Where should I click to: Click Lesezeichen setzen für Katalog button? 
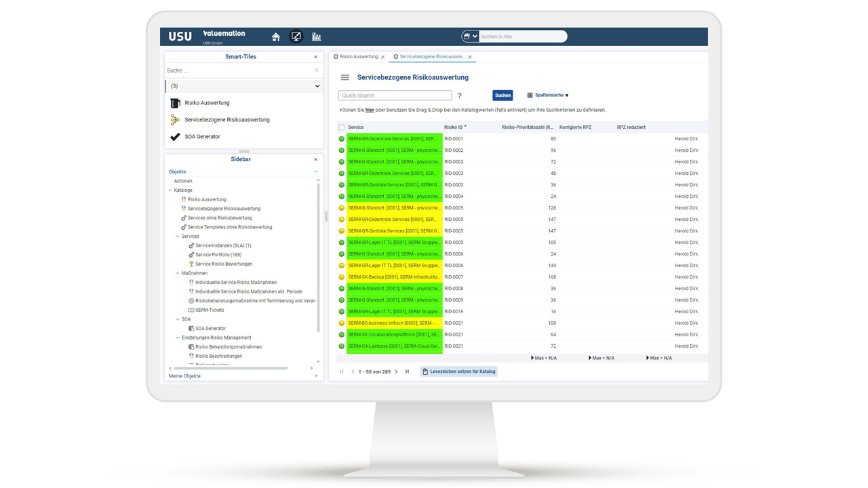click(459, 371)
